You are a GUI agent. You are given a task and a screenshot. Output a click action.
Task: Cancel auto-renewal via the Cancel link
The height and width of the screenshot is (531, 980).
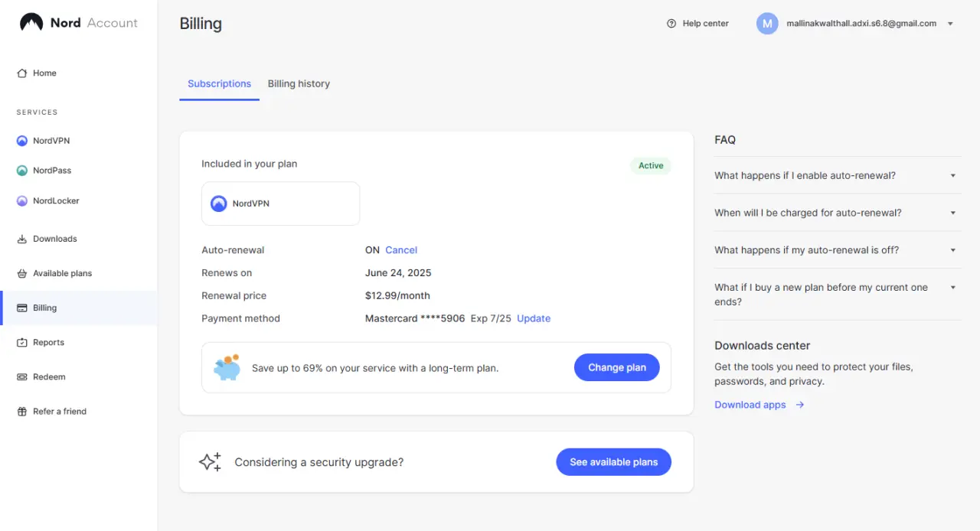click(x=401, y=250)
